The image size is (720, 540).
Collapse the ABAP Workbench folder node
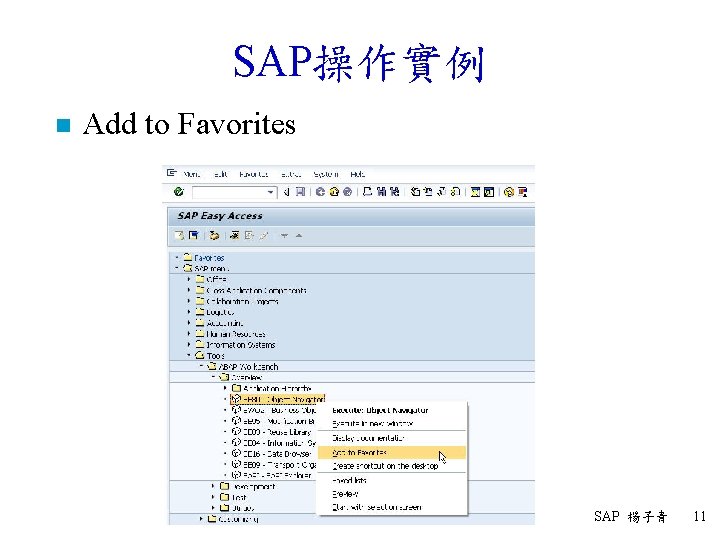(201, 366)
